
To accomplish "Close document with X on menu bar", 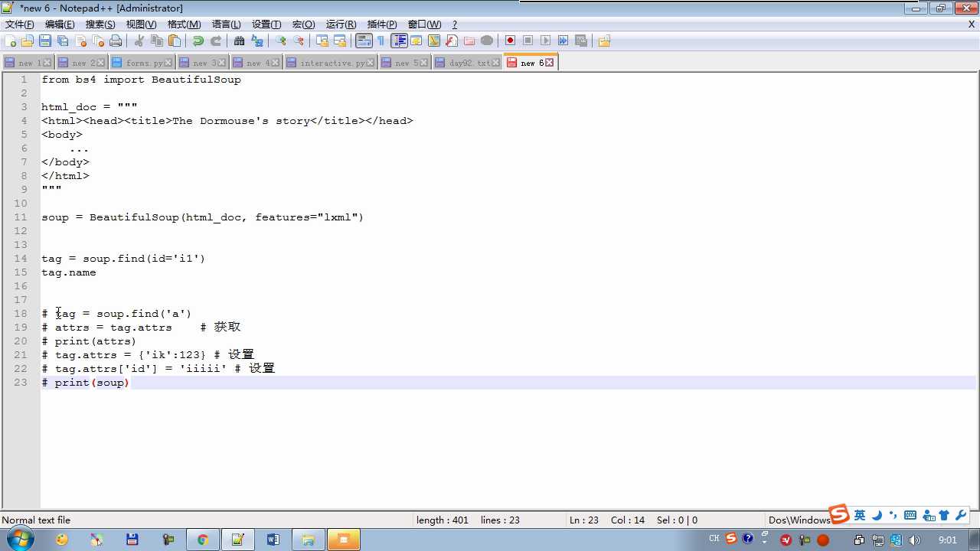I will pyautogui.click(x=972, y=24).
